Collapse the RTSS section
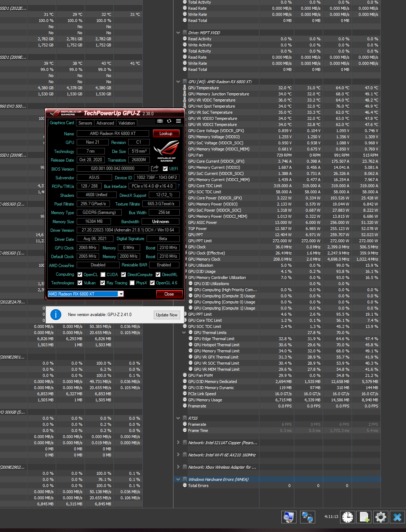The image size is (406, 532). tap(178, 418)
